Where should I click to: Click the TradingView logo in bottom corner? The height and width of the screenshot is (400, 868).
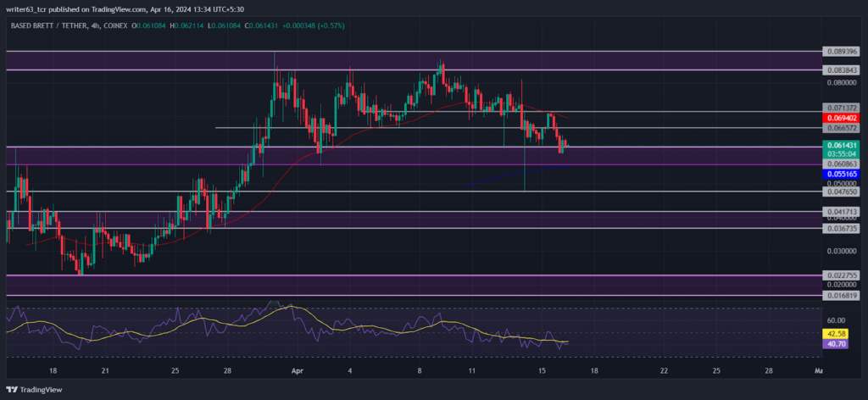[34, 390]
